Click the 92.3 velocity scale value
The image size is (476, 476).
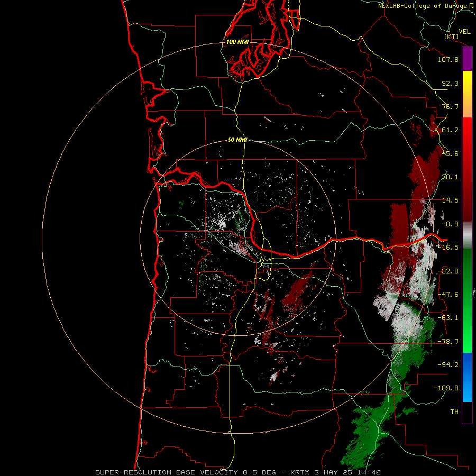(450, 83)
